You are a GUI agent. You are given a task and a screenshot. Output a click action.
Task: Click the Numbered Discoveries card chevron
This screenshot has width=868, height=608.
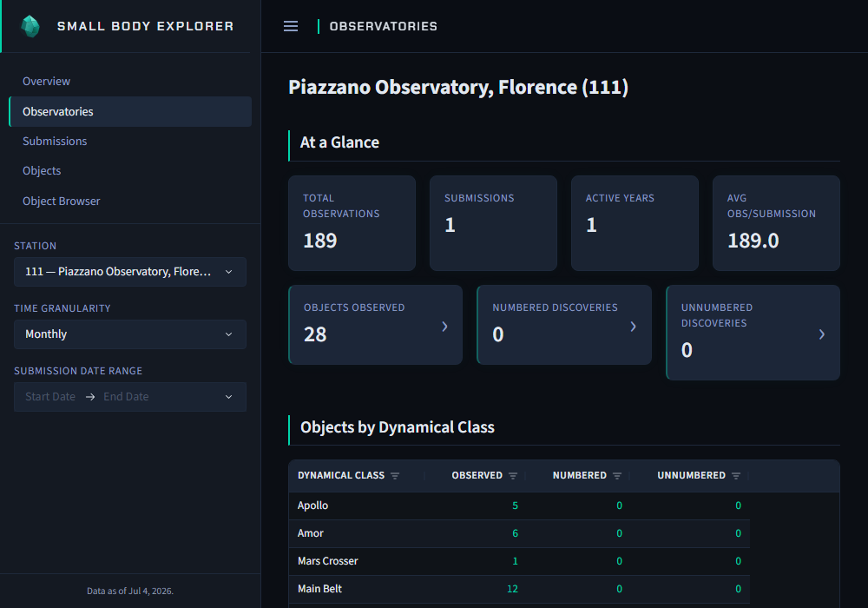point(634,327)
